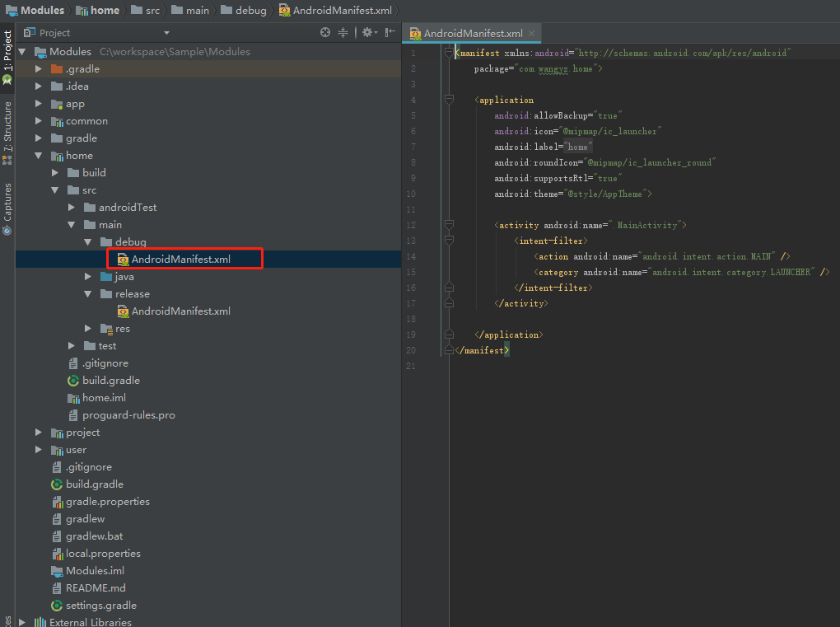
Task: Select AndroidManifest.xml under release folder
Action: (180, 311)
